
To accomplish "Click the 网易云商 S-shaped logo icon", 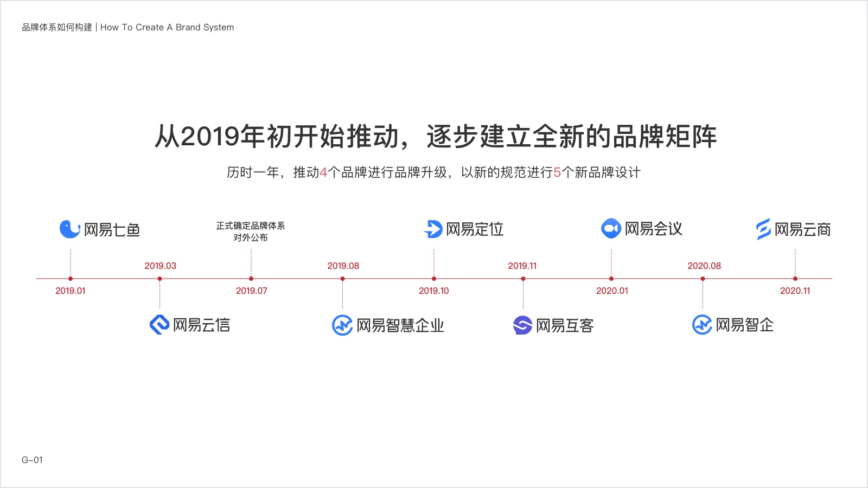I will click(763, 229).
